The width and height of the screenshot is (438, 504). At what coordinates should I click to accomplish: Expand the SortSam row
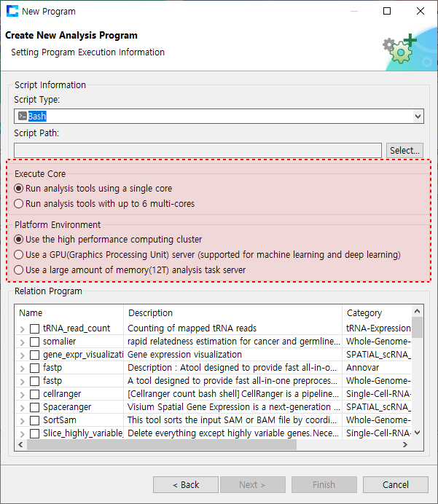pyautogui.click(x=22, y=421)
